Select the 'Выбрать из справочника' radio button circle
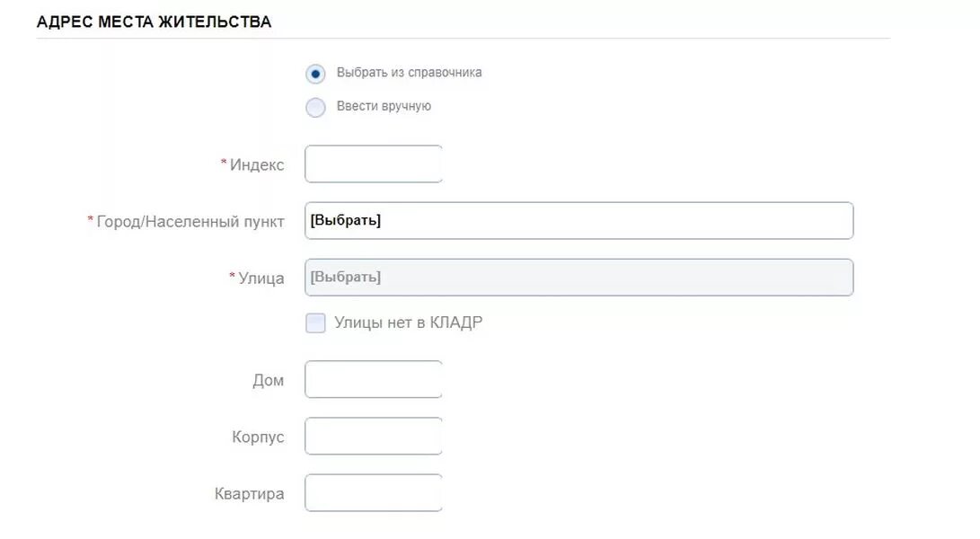 [x=315, y=74]
